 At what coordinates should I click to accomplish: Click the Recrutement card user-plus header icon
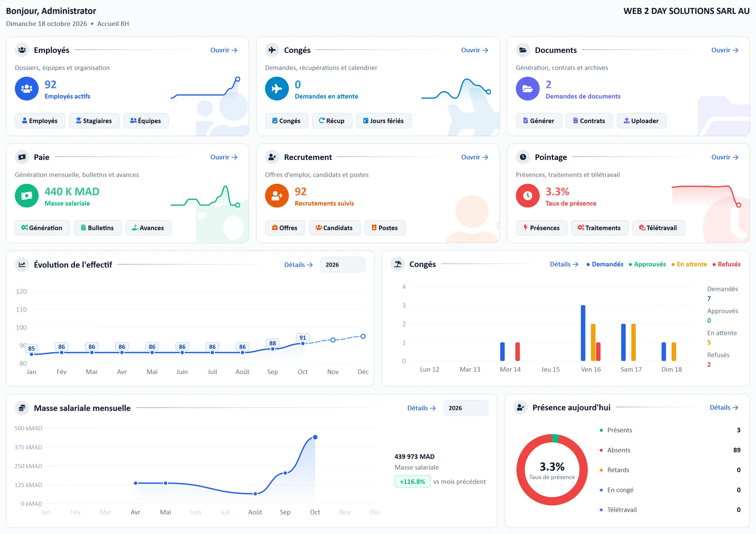point(272,157)
